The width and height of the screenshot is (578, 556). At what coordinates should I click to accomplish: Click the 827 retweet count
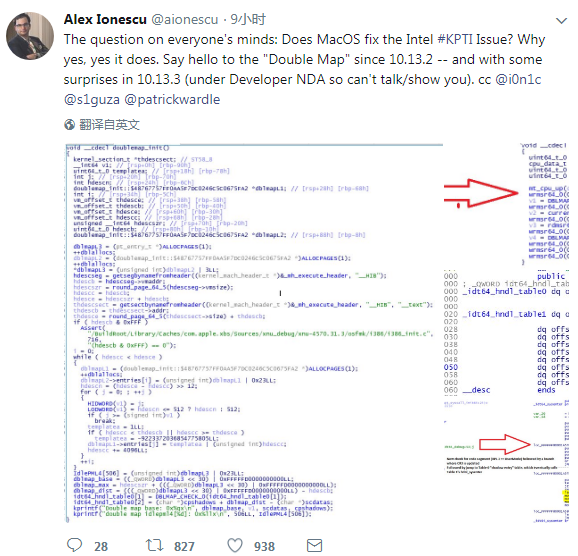pos(184,546)
